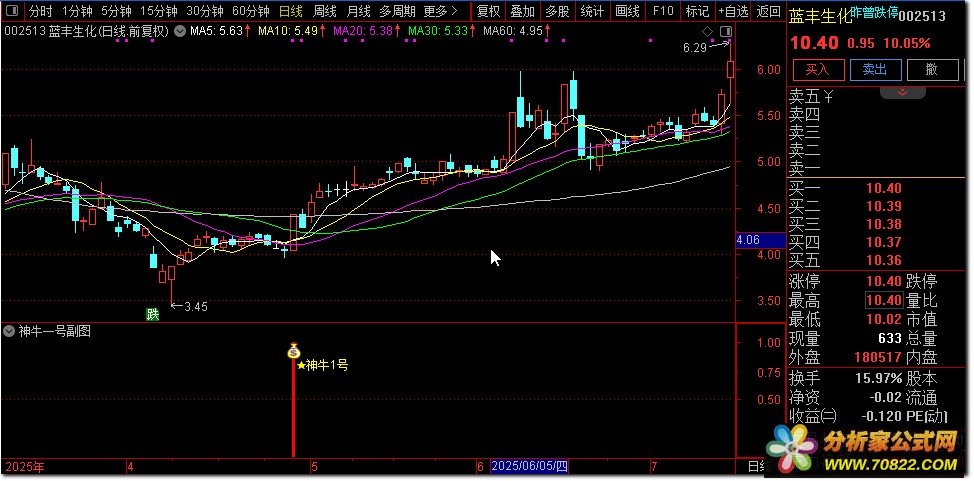
Task: Click the 10.05% change percentage
Action: (908, 44)
